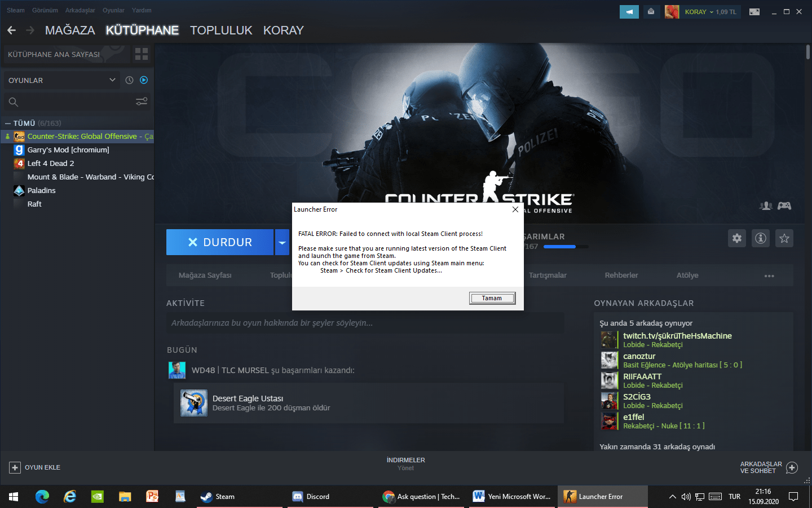Open the Steam announcements megaphone icon
Viewport: 812px width, 508px height.
point(629,11)
